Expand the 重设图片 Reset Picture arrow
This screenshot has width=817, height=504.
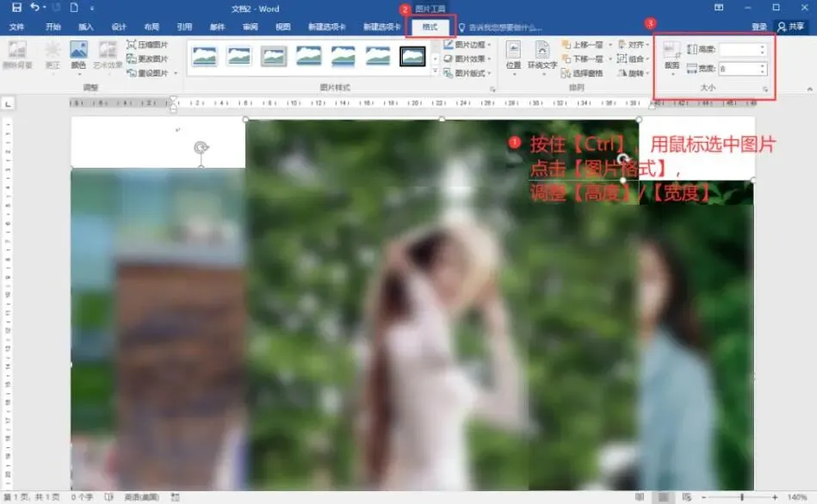coord(176,73)
